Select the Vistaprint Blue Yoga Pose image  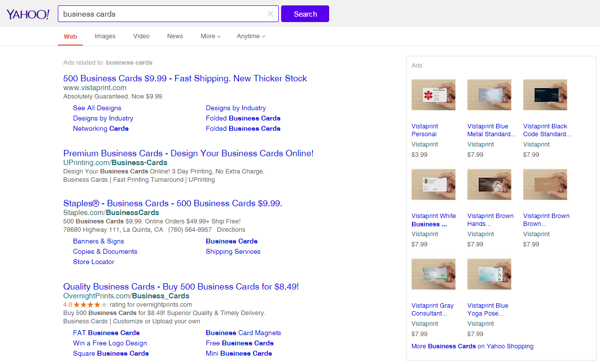(489, 274)
